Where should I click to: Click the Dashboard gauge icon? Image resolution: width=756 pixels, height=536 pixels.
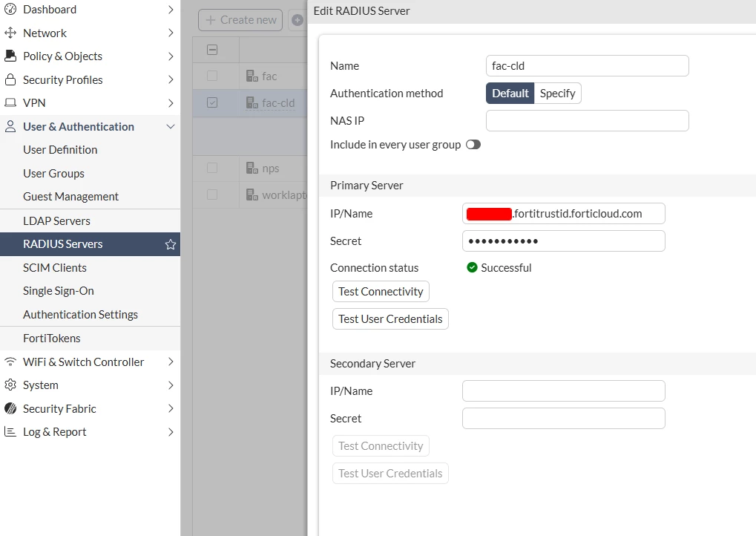pyautogui.click(x=10, y=9)
